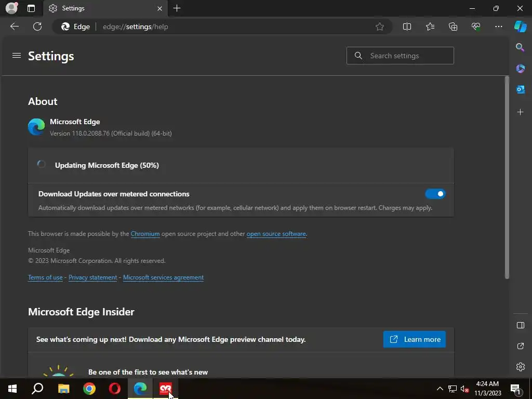
Task: Open Microsoft services agreement link
Action: point(163,277)
